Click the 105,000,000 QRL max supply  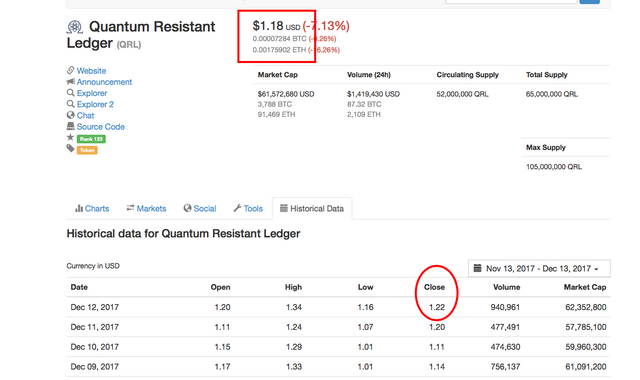(x=554, y=167)
